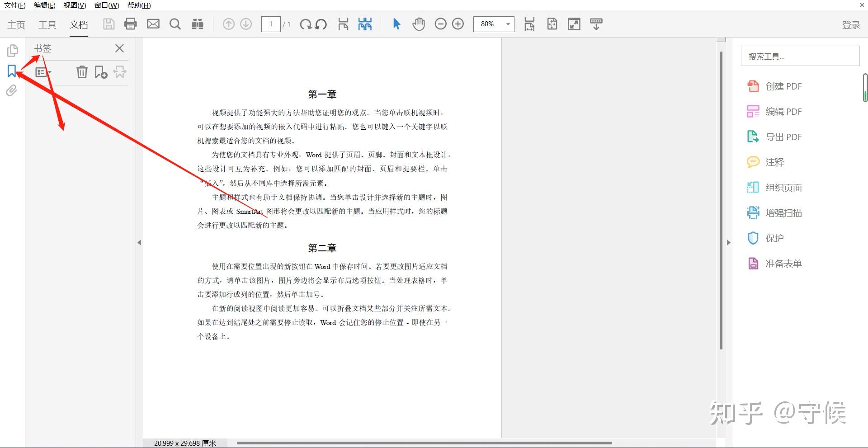Rotate the page clockwise
This screenshot has height=448, width=868.
(306, 24)
